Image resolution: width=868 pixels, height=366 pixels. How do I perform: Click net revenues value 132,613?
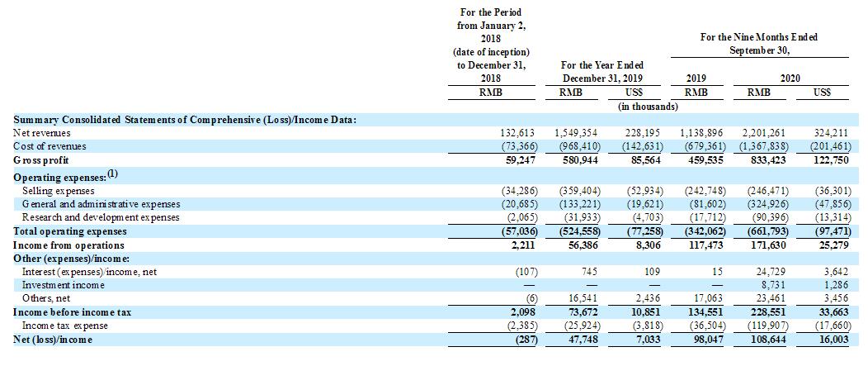coord(517,133)
